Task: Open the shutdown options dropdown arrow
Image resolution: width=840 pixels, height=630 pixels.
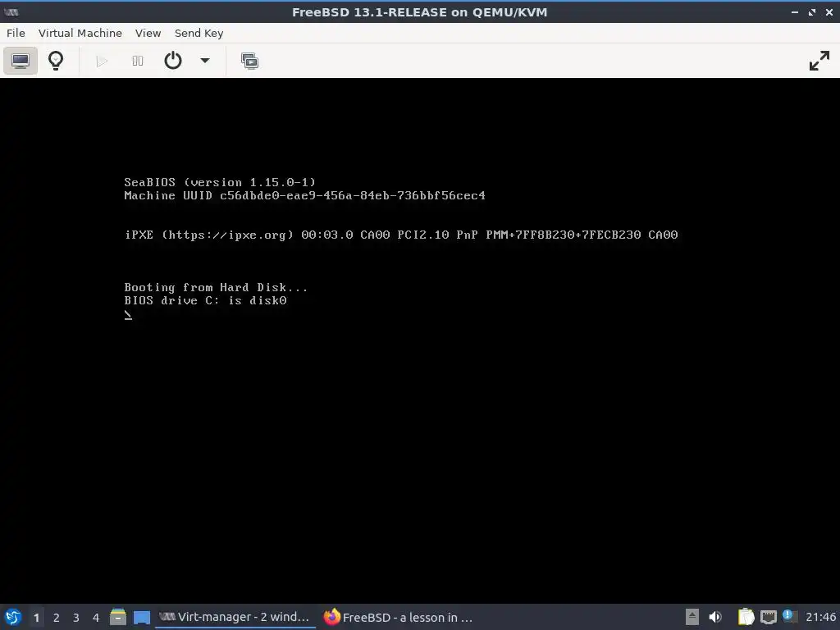Action: (x=204, y=61)
